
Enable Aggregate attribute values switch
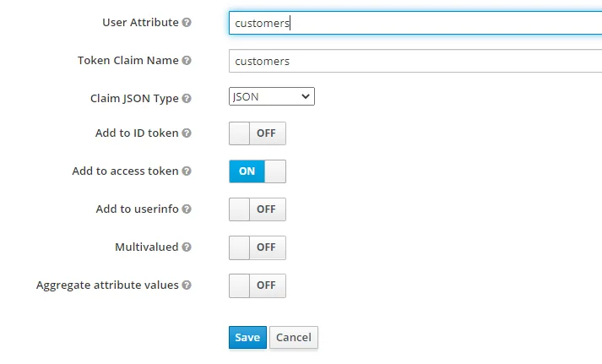point(258,285)
